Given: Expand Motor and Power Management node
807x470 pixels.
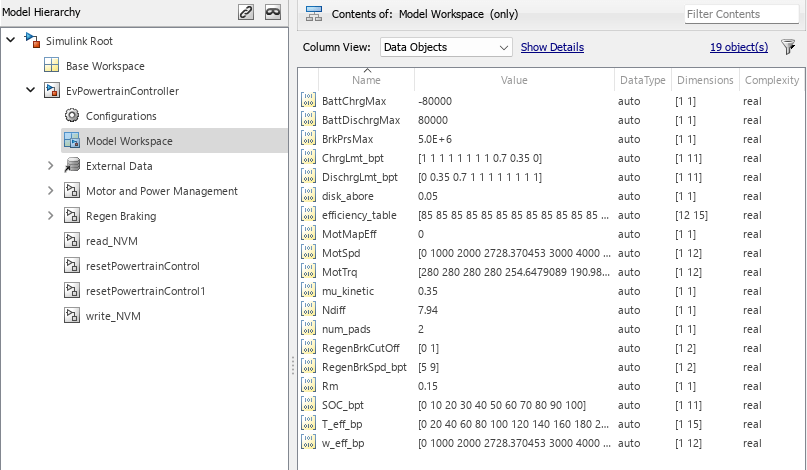Looking at the screenshot, I should (51, 191).
